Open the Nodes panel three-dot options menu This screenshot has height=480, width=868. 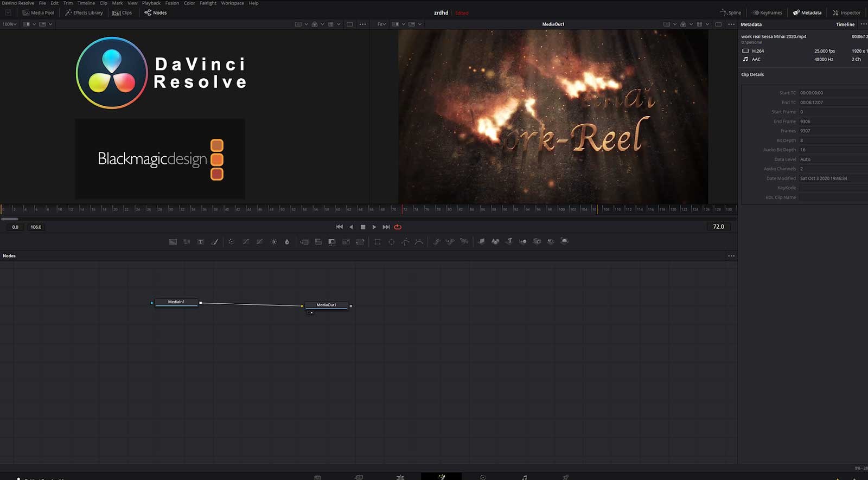(x=731, y=256)
